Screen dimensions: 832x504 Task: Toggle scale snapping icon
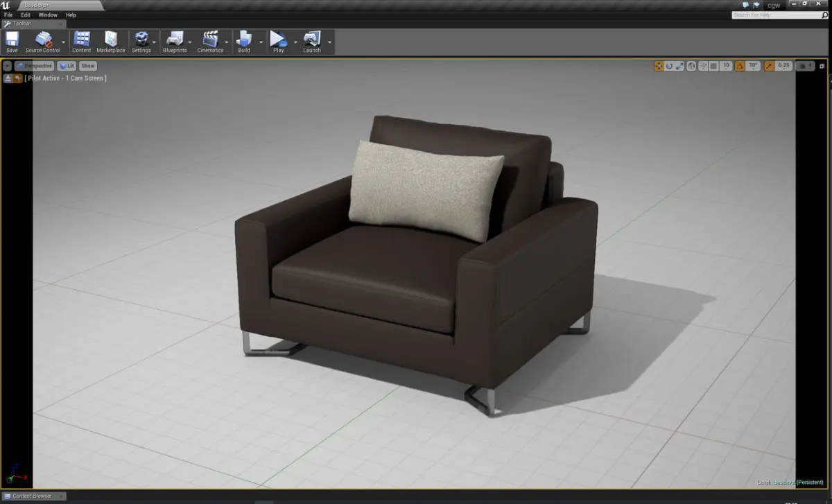pos(769,66)
